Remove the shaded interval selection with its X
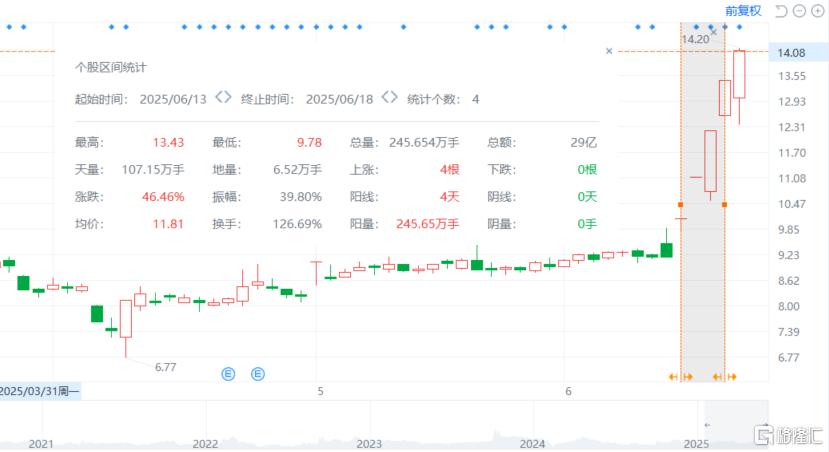 (x=713, y=32)
